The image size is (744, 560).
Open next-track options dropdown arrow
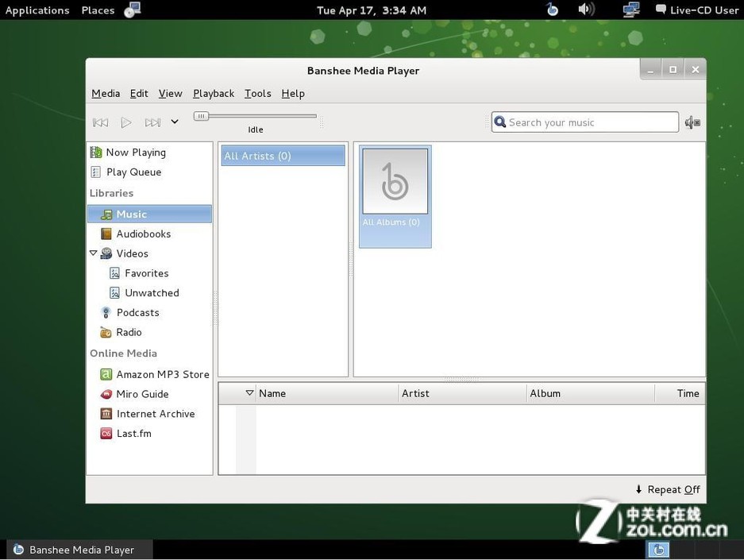coord(175,122)
